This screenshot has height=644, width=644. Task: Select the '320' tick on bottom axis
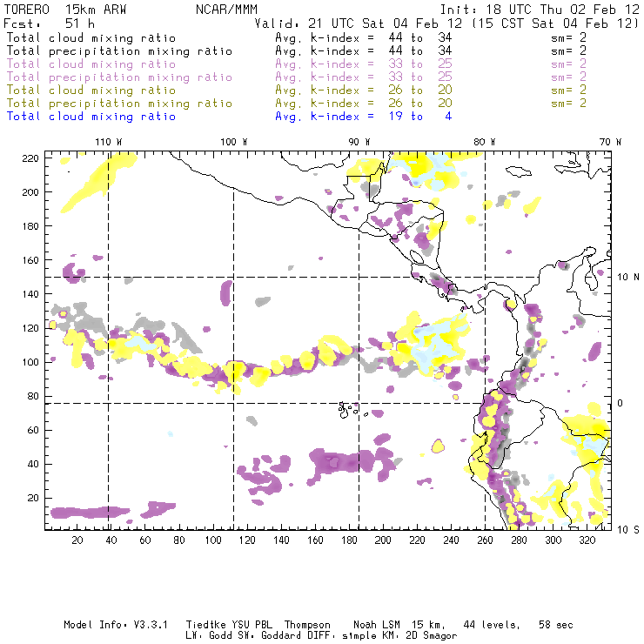click(x=587, y=540)
